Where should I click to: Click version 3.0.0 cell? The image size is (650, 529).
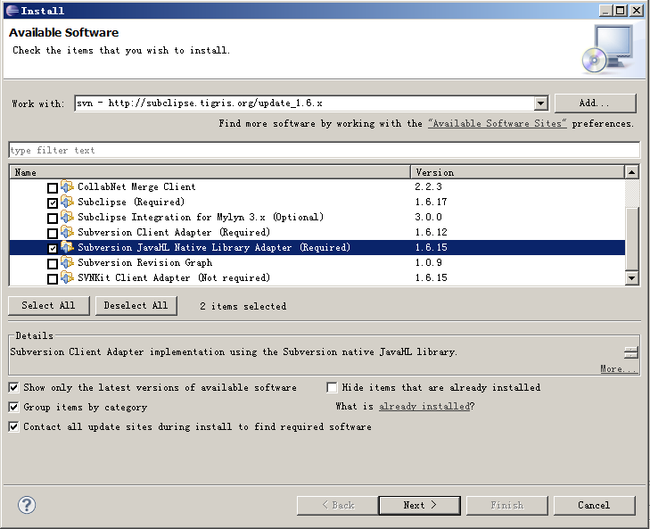[x=428, y=217]
